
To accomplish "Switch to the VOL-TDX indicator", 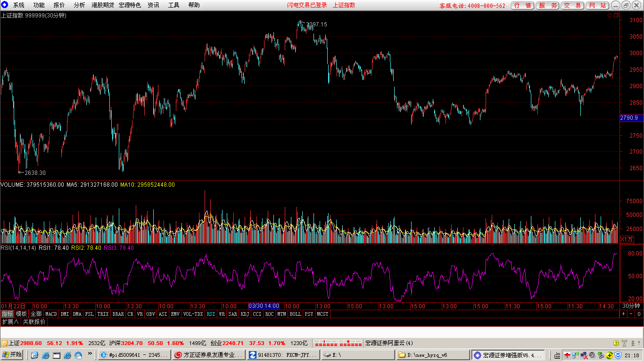I will 193,313.
